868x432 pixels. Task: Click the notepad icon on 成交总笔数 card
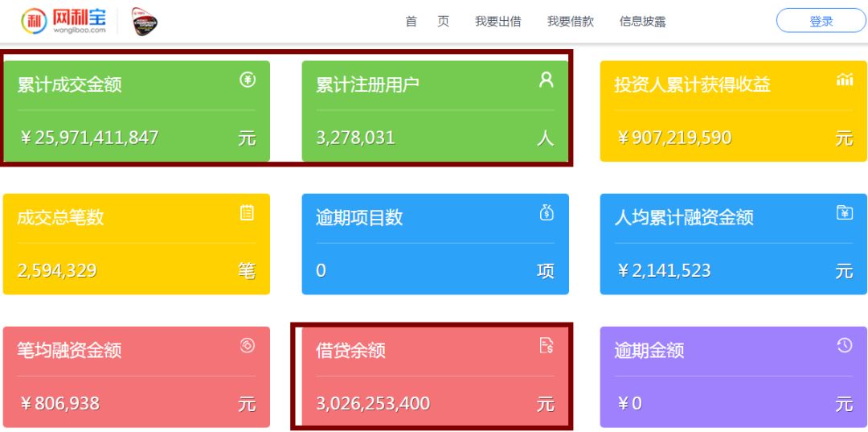[248, 213]
